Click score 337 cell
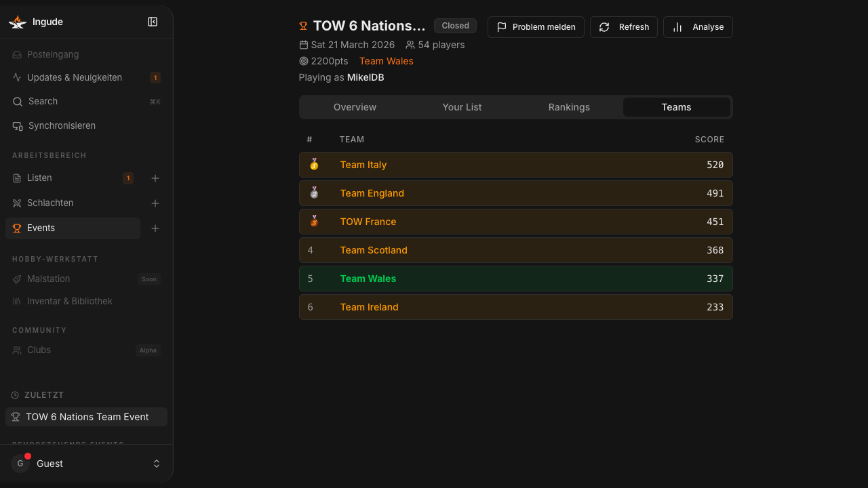 click(715, 279)
